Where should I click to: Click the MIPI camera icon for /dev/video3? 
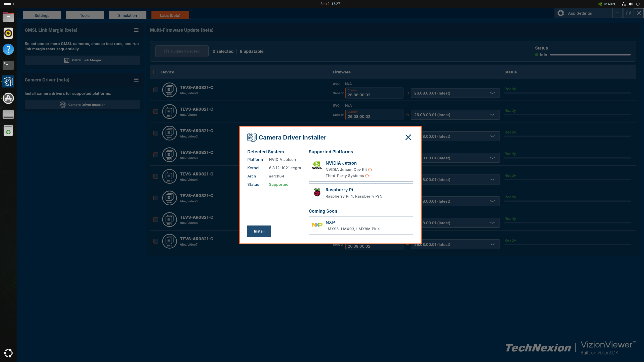click(x=170, y=155)
